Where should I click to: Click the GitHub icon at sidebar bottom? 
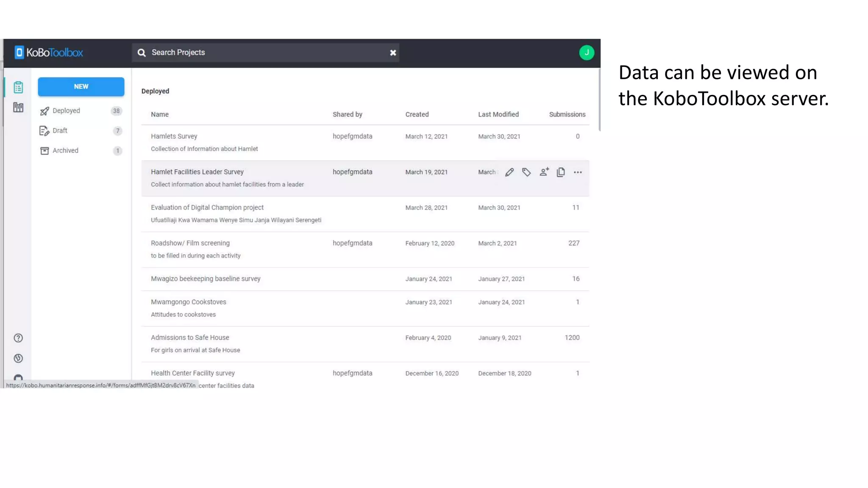(18, 377)
